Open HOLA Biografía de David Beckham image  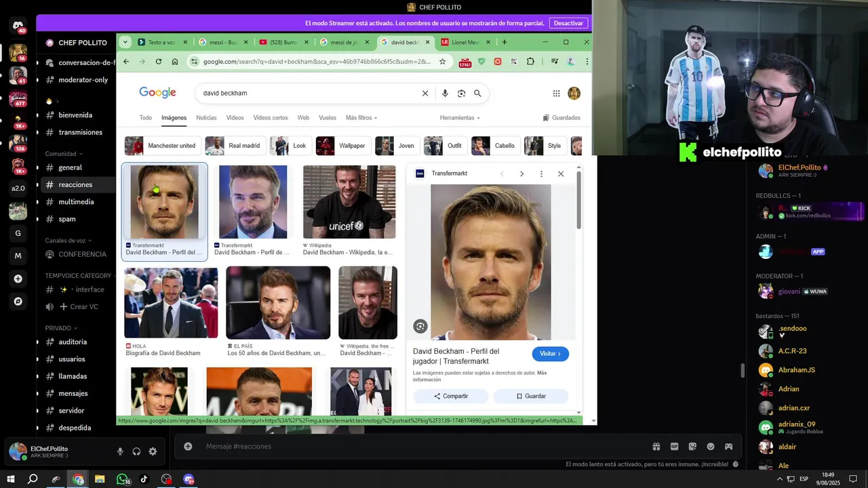click(x=171, y=303)
